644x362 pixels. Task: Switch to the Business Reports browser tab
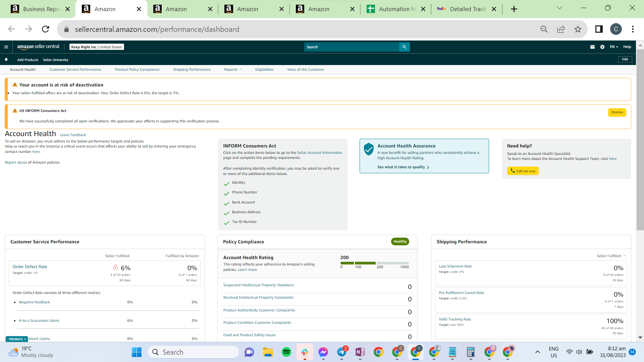(x=40, y=9)
